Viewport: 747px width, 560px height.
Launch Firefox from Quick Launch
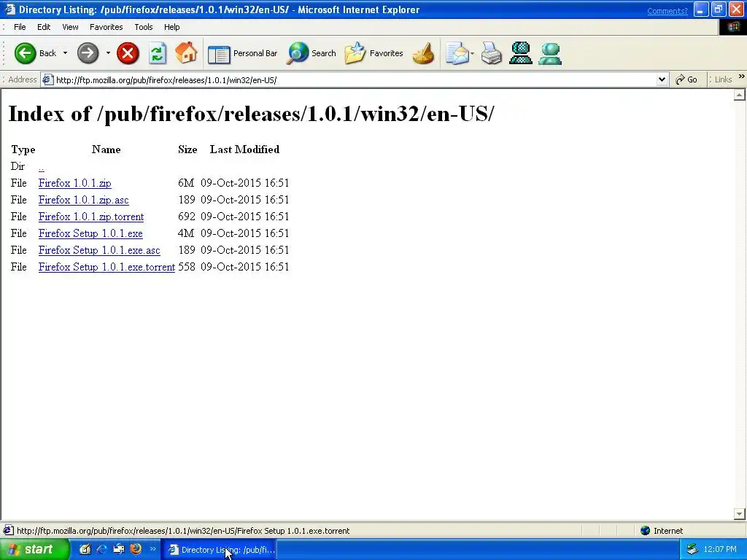coord(136,549)
